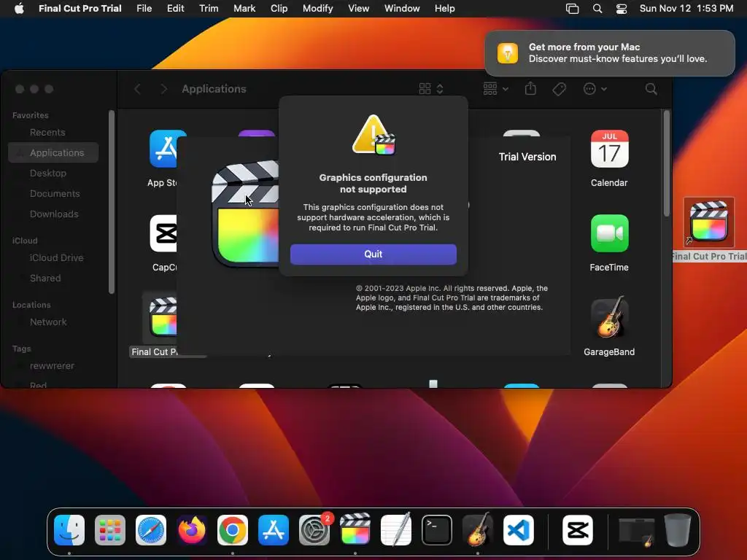Click the Stage Manager menu bar icon

[x=572, y=8]
